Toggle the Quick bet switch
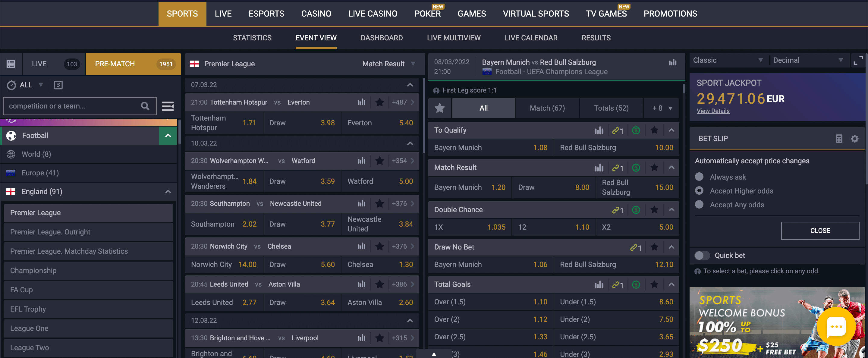Image resolution: width=868 pixels, height=358 pixels. 702,255
